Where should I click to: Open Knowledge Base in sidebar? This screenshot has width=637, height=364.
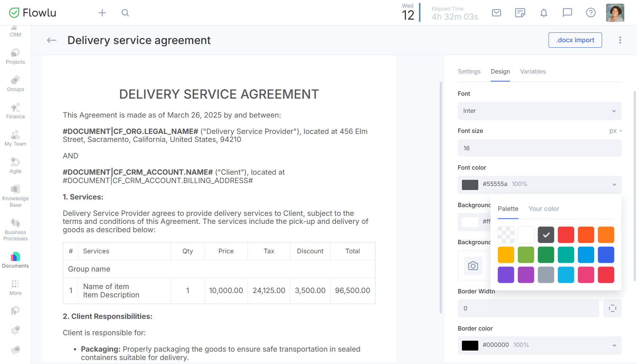(15, 196)
